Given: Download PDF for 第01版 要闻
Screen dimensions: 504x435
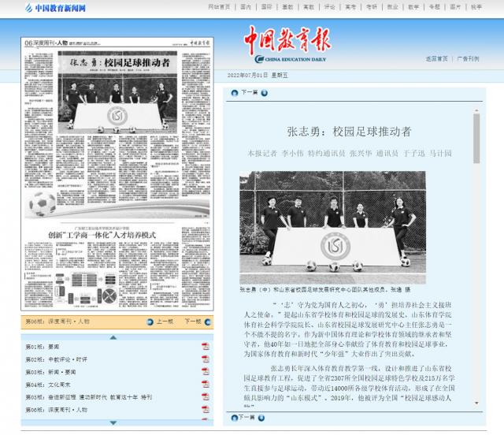Looking at the screenshot, I should [205, 347].
